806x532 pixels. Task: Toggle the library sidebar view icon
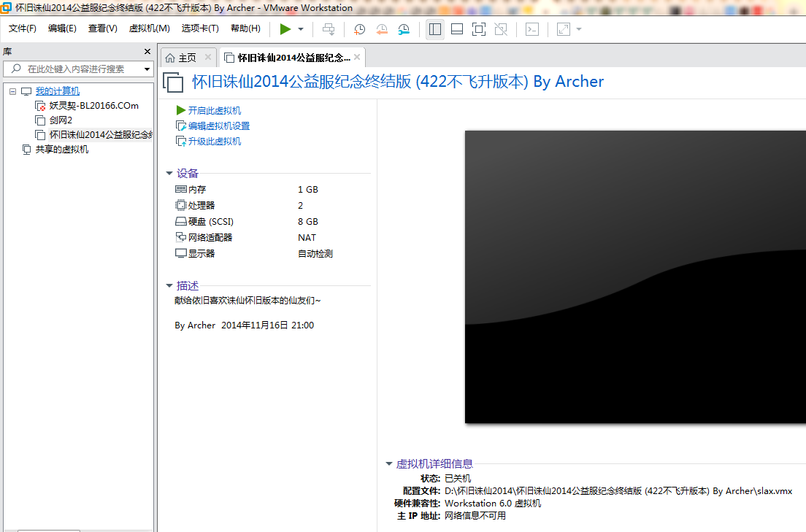tap(435, 29)
